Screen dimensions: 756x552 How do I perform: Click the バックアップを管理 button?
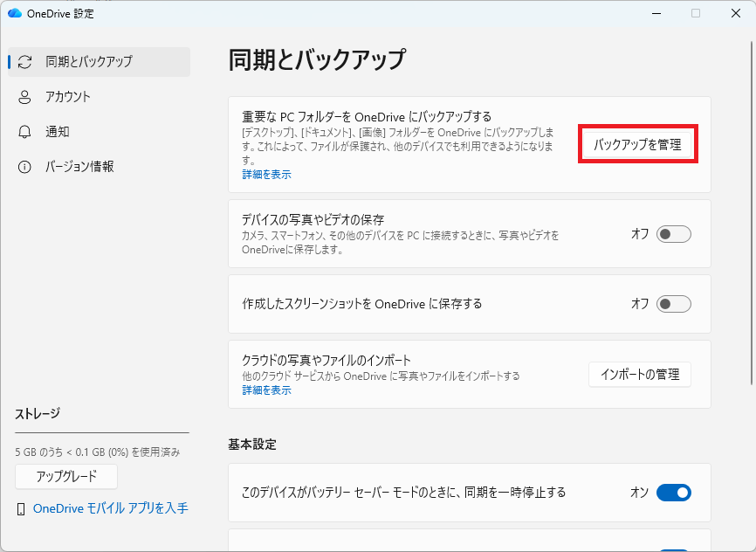click(x=637, y=145)
